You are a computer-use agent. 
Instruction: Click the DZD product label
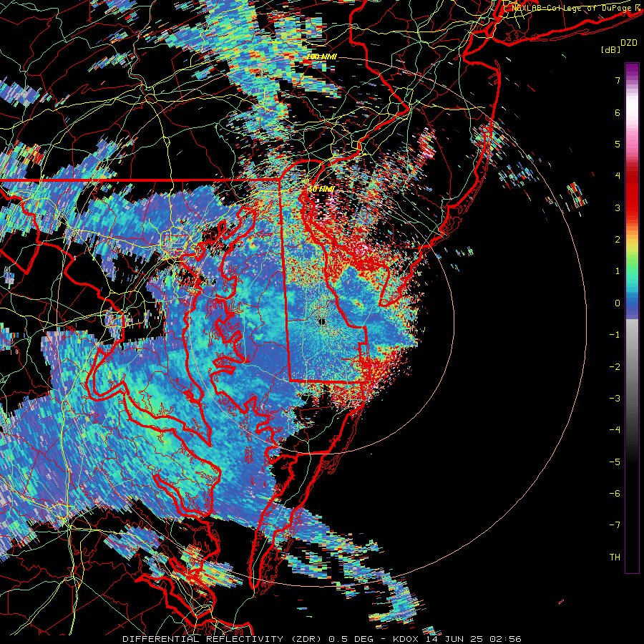[628, 43]
